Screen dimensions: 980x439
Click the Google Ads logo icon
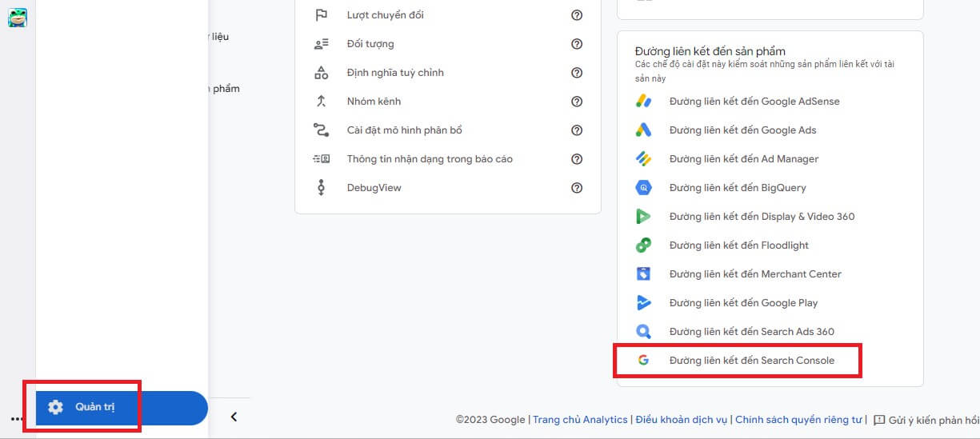point(644,130)
